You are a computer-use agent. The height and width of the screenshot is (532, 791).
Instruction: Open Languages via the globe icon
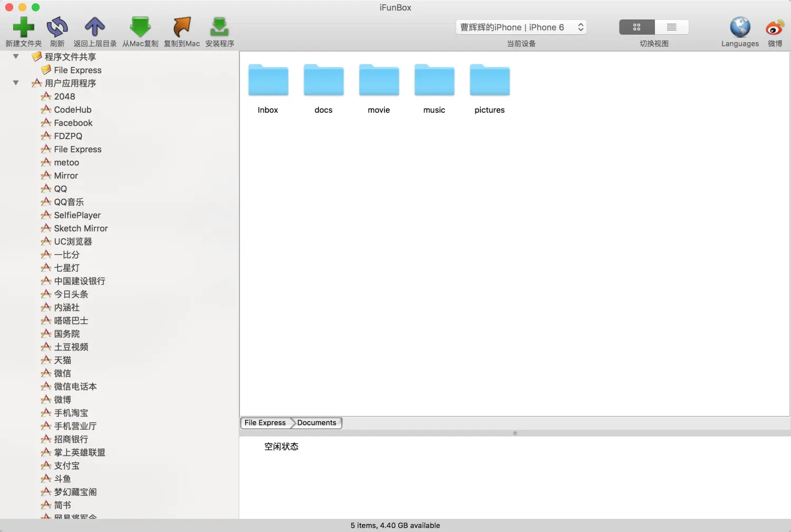(740, 27)
